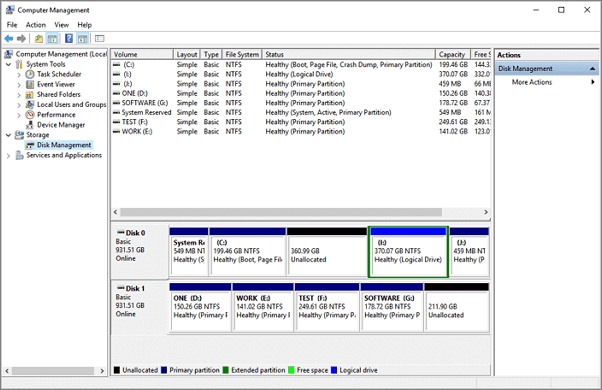Expand Services and Applications node
The width and height of the screenshot is (602, 390).
click(8, 155)
